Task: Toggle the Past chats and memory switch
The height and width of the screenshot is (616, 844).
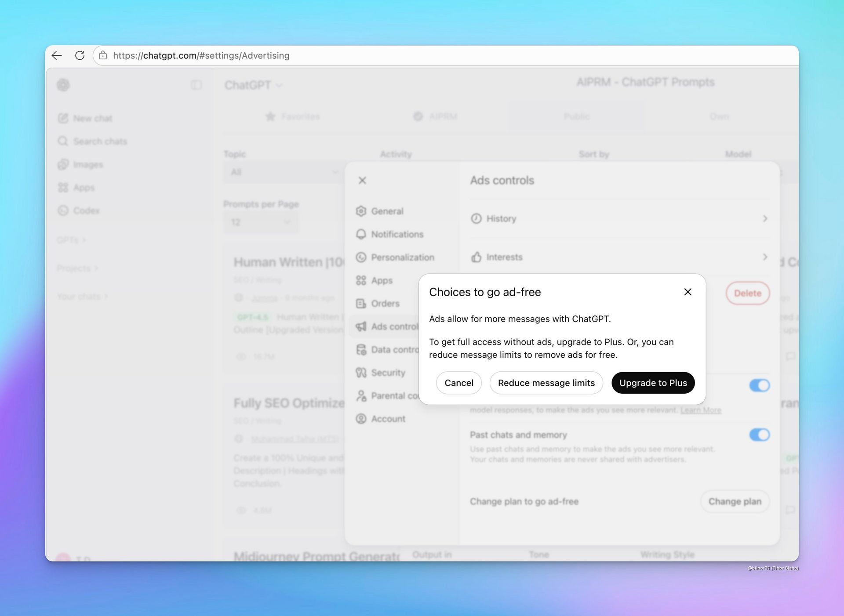Action: tap(759, 435)
